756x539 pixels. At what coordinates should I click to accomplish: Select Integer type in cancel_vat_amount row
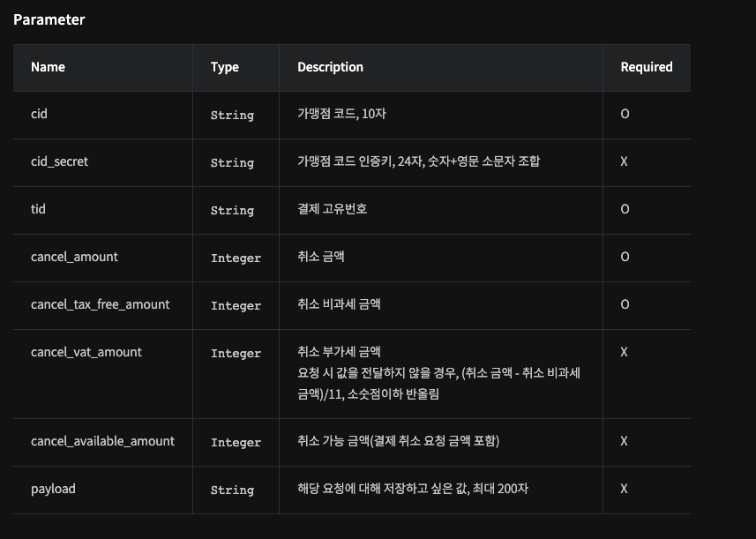[x=236, y=354]
